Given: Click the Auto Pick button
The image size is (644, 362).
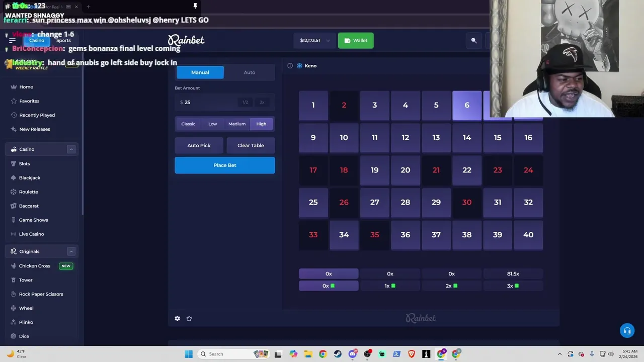Looking at the screenshot, I should (x=199, y=145).
